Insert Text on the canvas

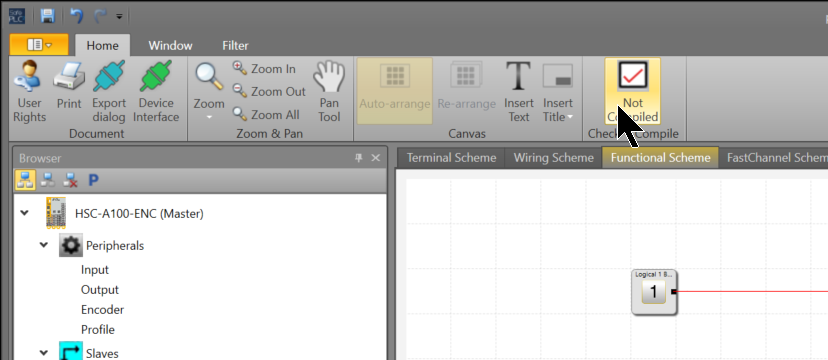click(x=519, y=92)
